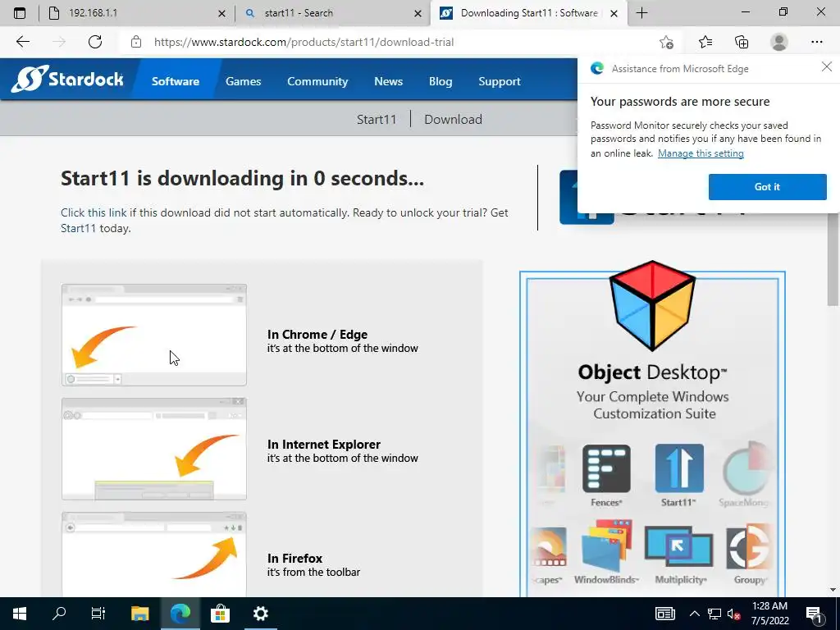Open the News nav item
840x630 pixels.
click(388, 81)
